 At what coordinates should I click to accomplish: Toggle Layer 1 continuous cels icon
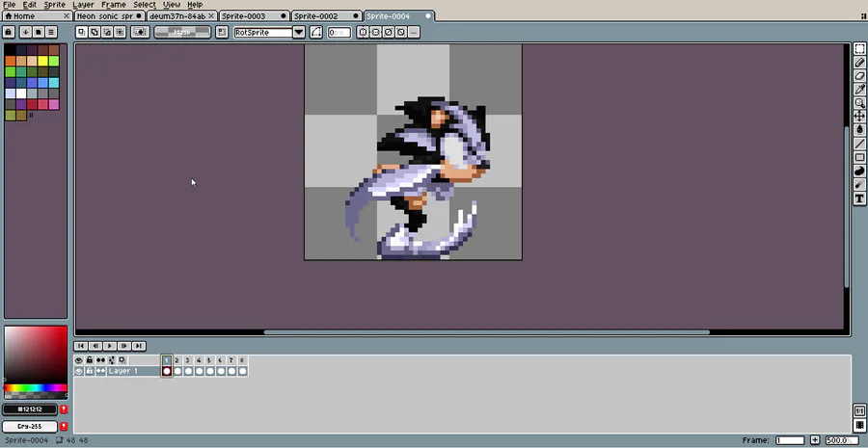coord(100,371)
